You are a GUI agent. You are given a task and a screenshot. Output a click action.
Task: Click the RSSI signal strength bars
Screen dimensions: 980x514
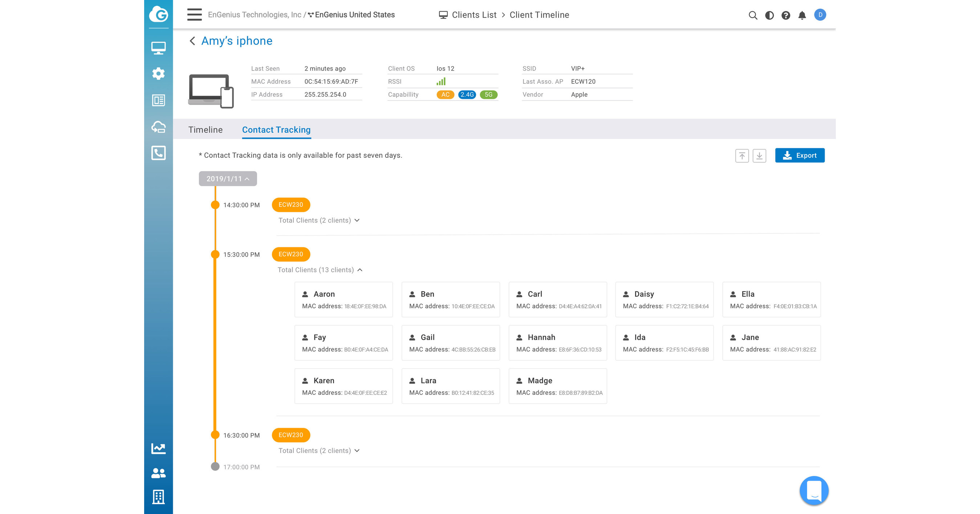tap(441, 81)
